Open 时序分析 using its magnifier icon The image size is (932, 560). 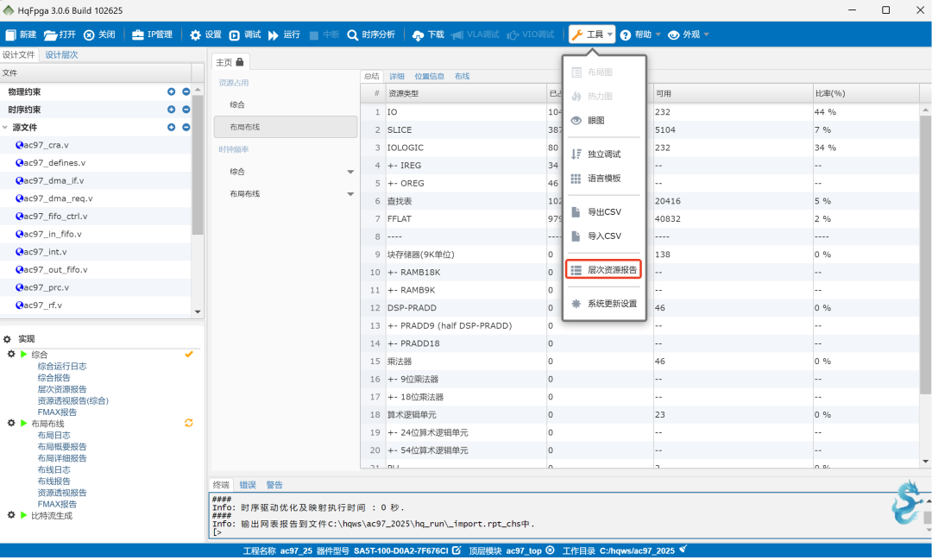pos(350,35)
